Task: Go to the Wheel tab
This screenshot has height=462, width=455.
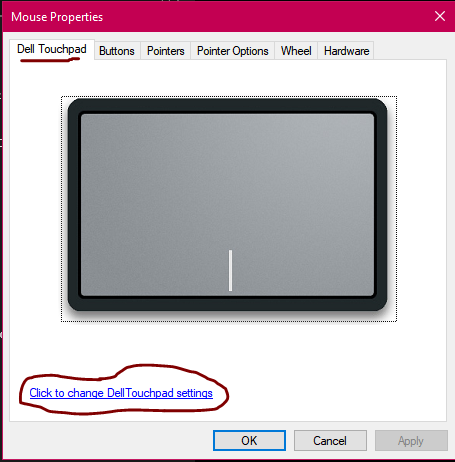Action: click(296, 51)
